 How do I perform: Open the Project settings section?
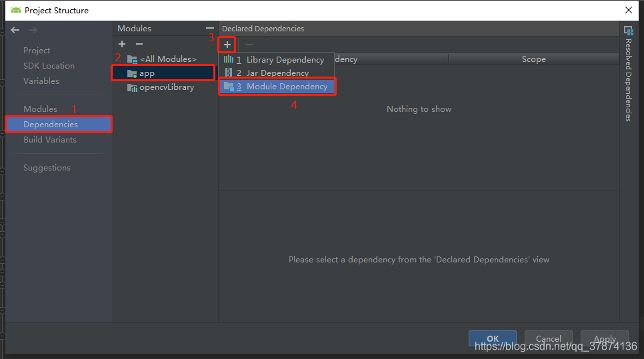pyautogui.click(x=37, y=51)
